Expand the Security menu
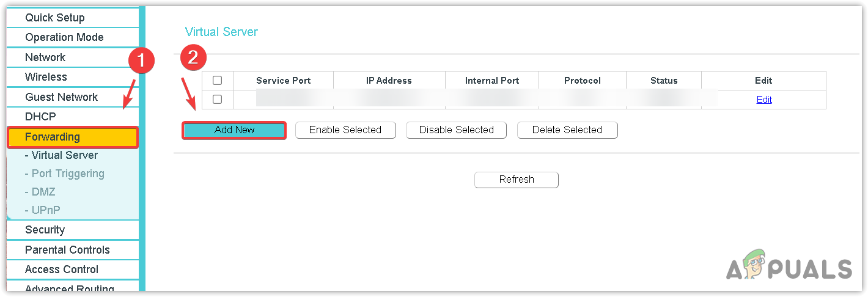The width and height of the screenshot is (868, 297). (x=45, y=230)
